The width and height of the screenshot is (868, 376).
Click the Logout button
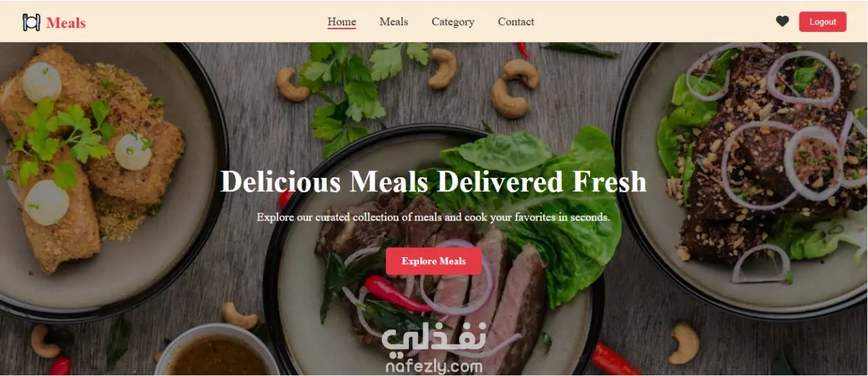pos(823,22)
